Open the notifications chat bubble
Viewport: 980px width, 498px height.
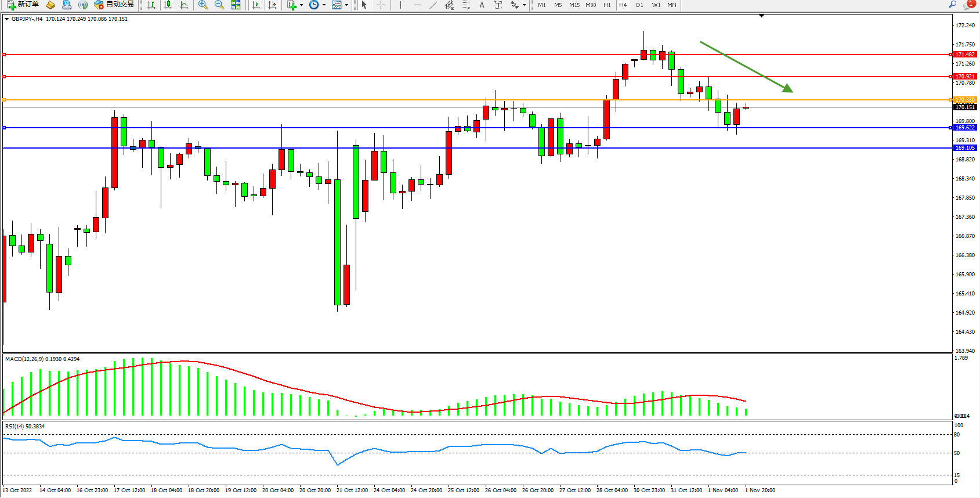coord(968,5)
